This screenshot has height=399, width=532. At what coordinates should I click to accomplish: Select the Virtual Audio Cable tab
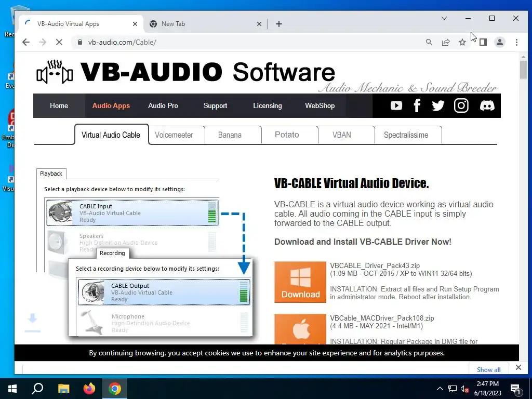tap(111, 135)
